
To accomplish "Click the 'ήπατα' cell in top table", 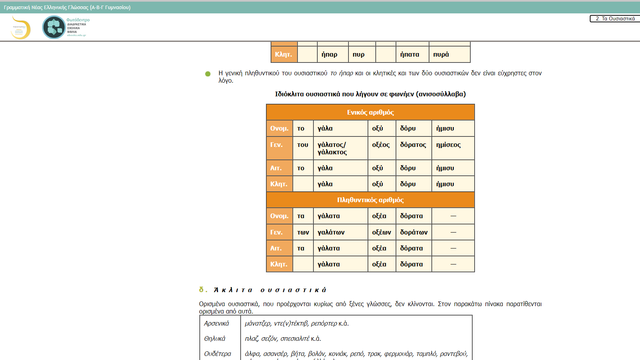I will tap(412, 54).
